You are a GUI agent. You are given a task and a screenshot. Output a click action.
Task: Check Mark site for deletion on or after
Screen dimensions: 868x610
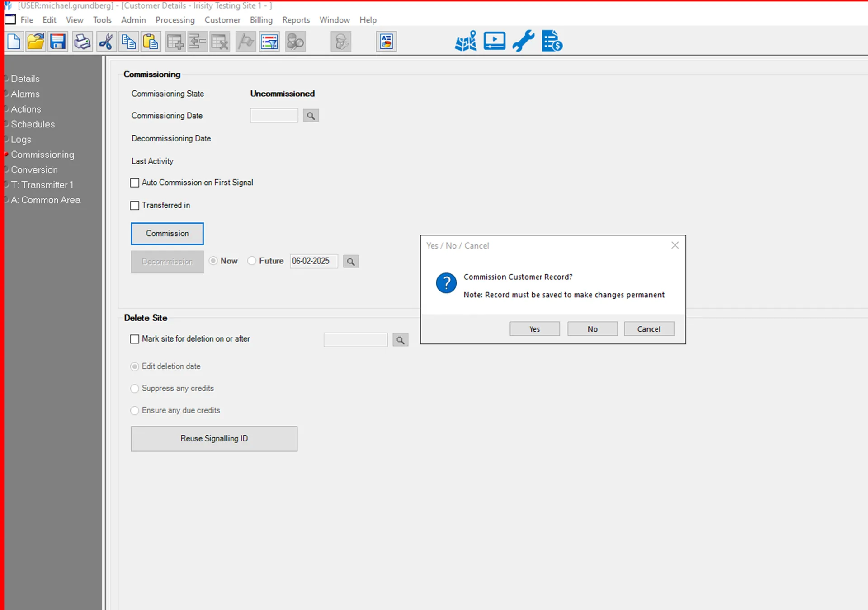[135, 339]
